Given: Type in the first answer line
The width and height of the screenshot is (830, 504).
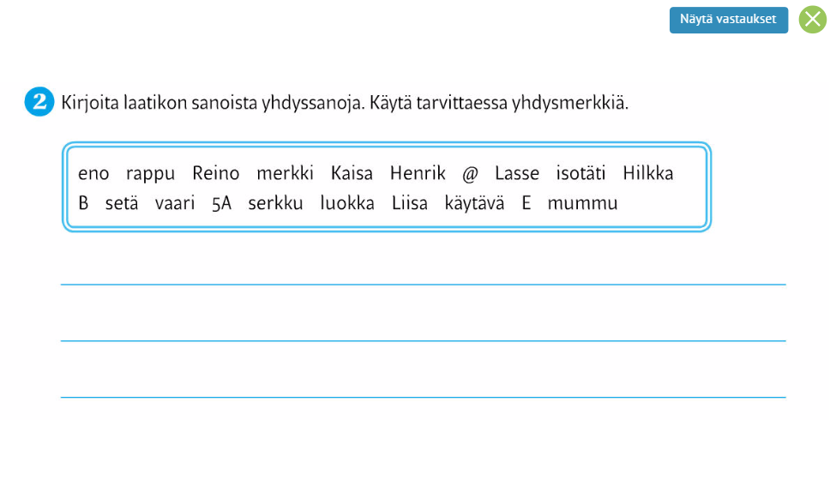Looking at the screenshot, I should 423,271.
